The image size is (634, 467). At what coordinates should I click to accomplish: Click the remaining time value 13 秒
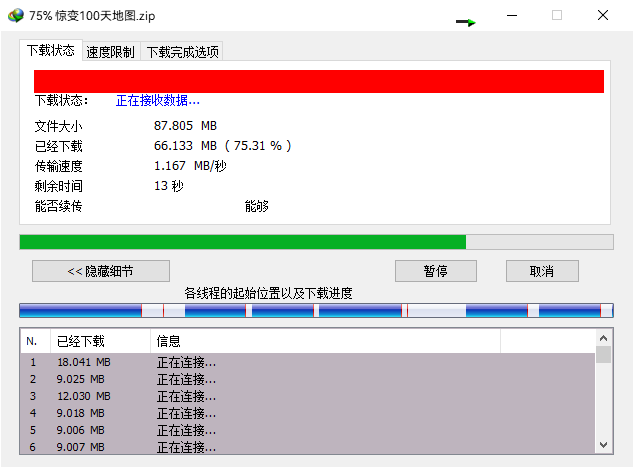click(x=169, y=186)
